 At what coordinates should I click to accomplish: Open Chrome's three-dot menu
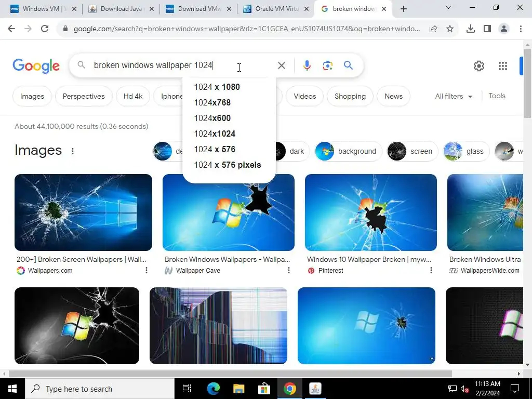coord(521,29)
